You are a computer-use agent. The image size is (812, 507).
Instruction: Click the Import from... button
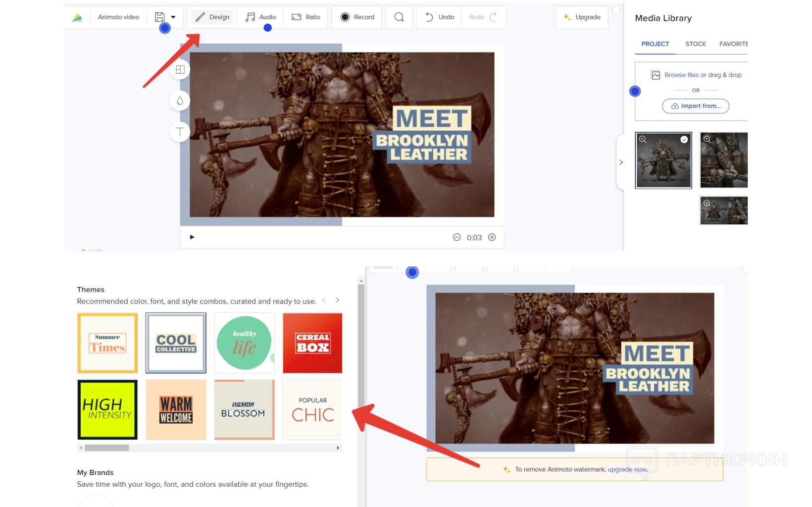[x=696, y=106]
